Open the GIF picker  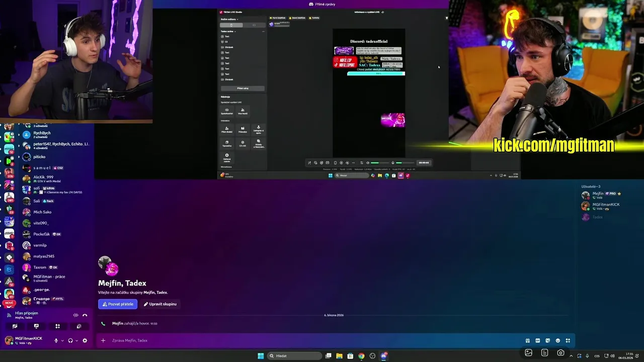point(537,340)
